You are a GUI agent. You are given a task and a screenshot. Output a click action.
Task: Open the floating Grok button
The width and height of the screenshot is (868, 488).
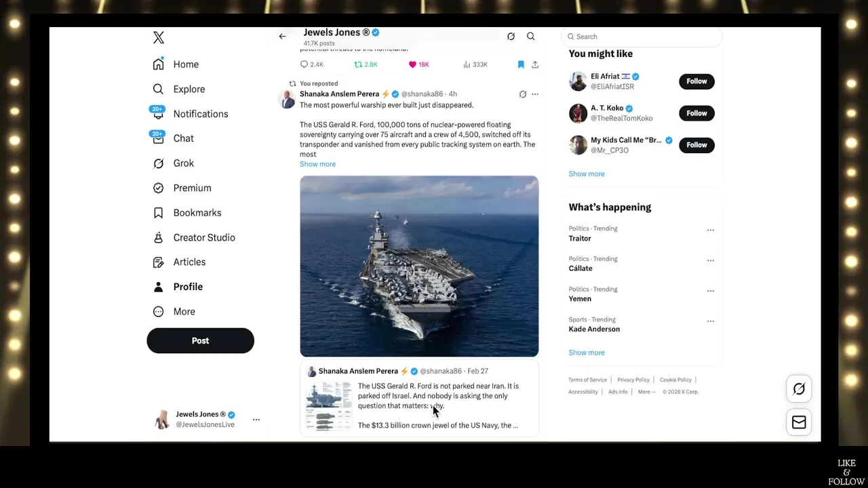coord(799,389)
